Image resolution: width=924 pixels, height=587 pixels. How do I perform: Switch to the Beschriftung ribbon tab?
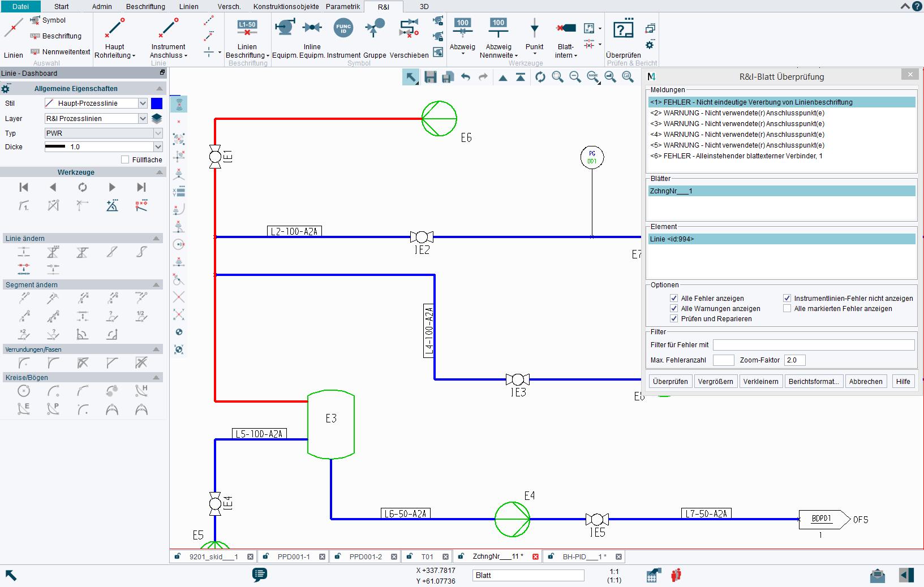[145, 7]
